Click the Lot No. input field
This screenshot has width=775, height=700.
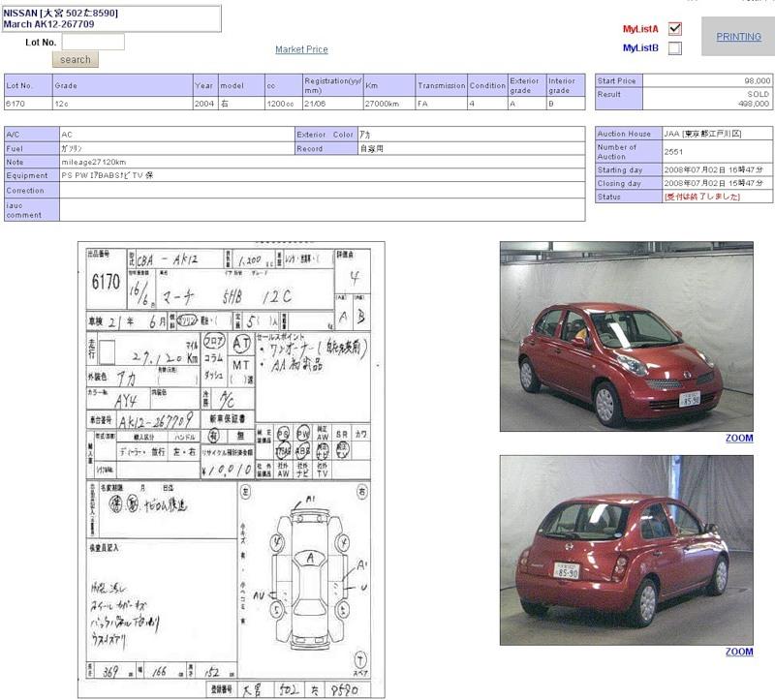tap(93, 42)
